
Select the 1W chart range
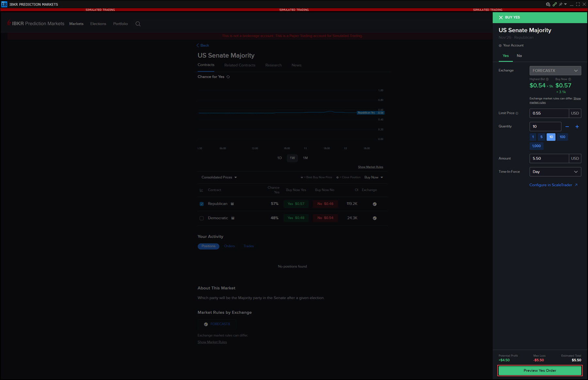pyautogui.click(x=292, y=158)
